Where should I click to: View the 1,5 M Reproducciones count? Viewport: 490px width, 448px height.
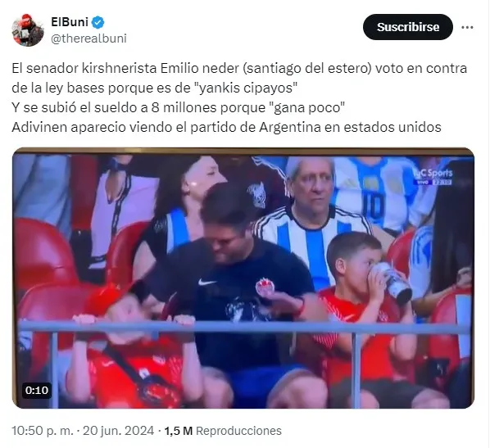223,431
